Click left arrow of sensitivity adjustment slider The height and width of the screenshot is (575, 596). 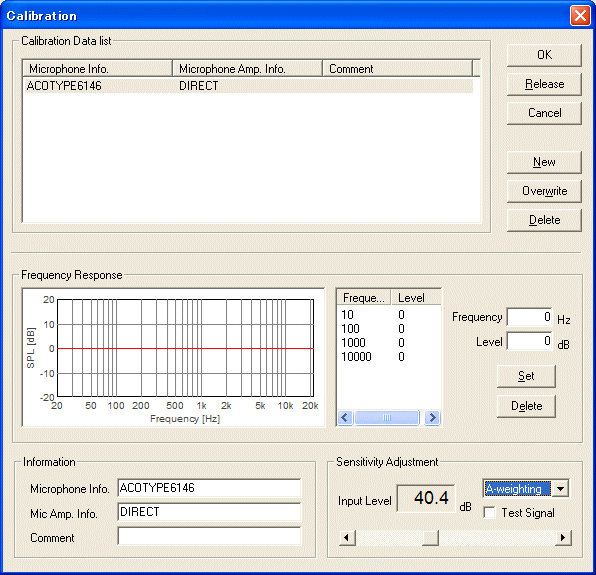click(x=347, y=538)
